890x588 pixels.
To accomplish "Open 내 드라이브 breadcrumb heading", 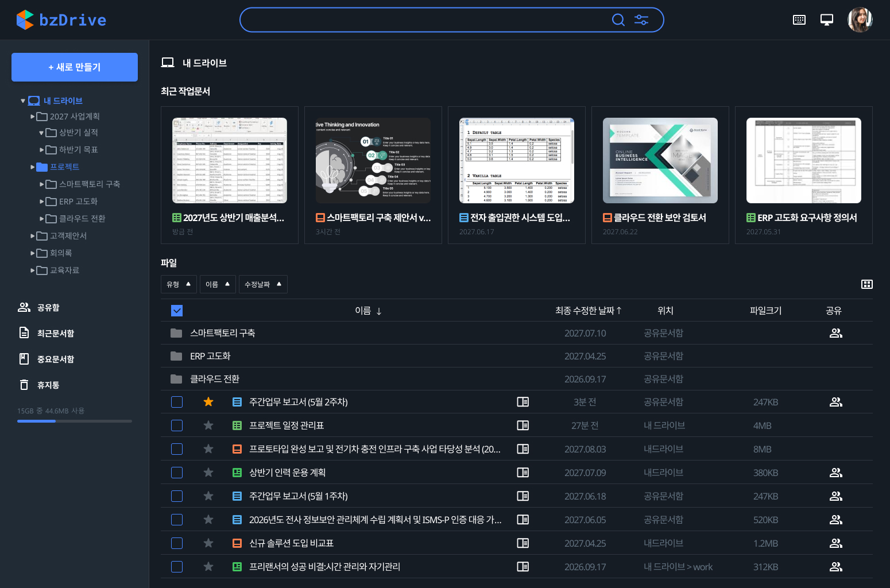I will (x=204, y=63).
